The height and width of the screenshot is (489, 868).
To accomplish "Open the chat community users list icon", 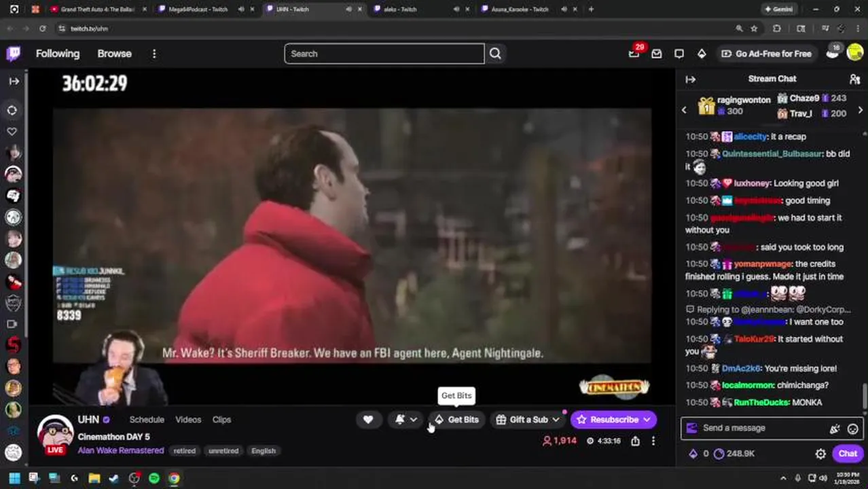I will pos(854,79).
